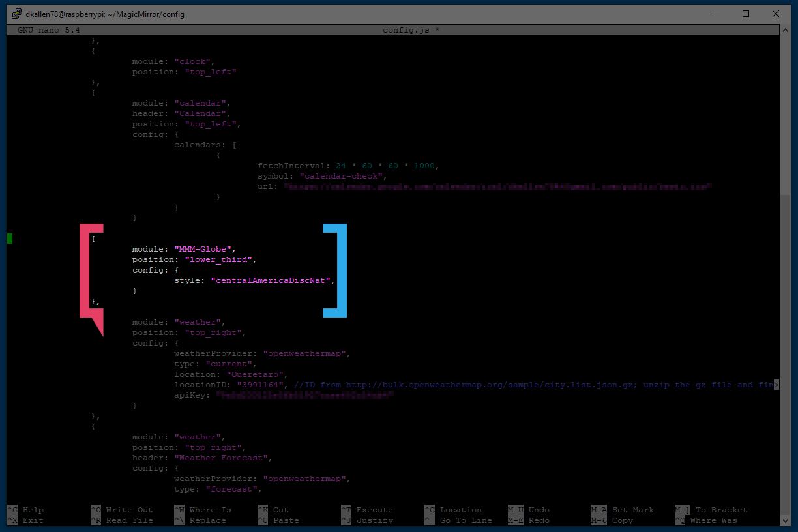
Task: Click the '^G Help' shortcut
Action: pos(25,510)
